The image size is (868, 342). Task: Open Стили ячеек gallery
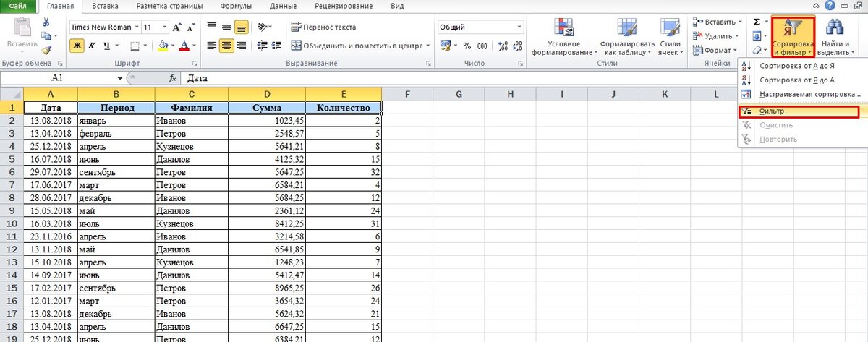click(669, 36)
